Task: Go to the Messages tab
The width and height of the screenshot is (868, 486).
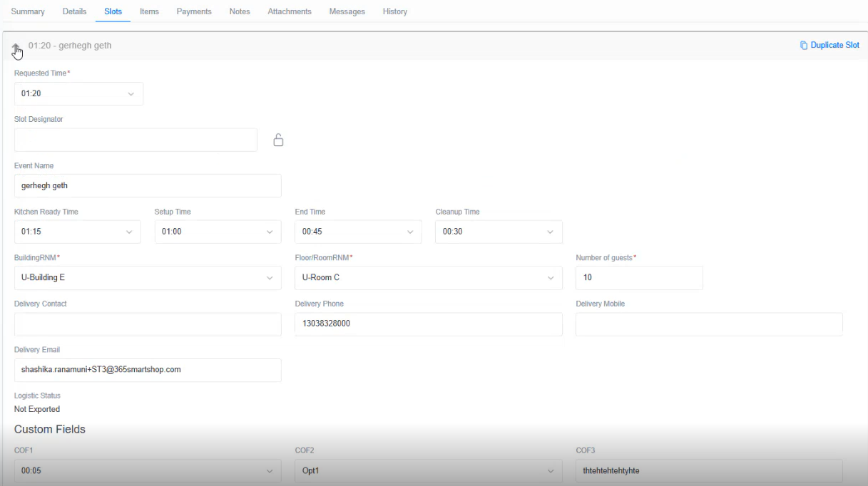Action: tap(347, 11)
